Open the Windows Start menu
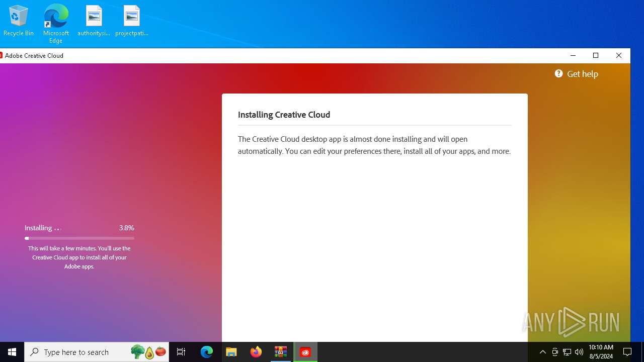This screenshot has height=362, width=644. coord(12,352)
